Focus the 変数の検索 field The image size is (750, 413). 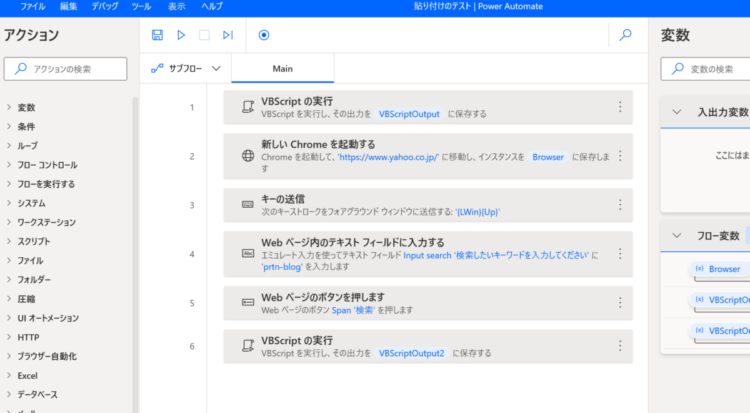coord(706,69)
